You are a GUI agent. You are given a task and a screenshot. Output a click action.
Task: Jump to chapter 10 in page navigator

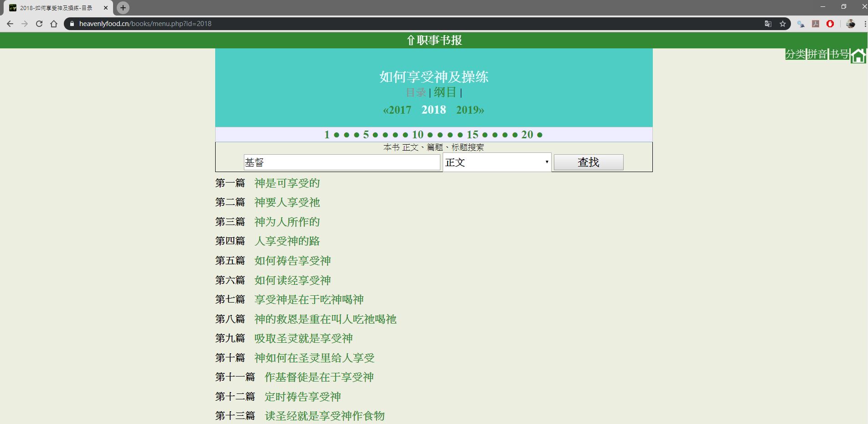point(418,135)
